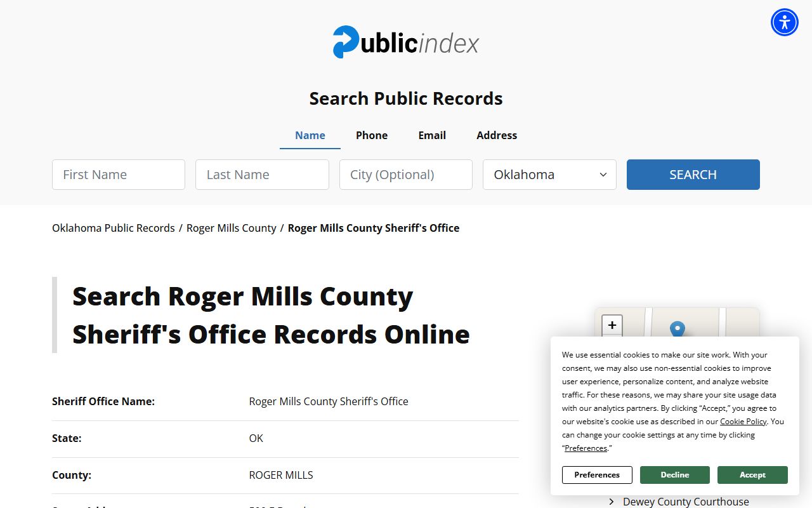Switch to the Address search tab
Screen dimensions: 812x508
(x=497, y=135)
